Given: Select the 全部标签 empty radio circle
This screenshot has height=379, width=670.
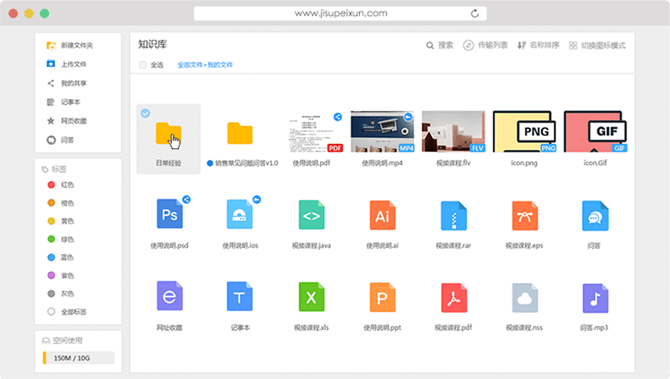Looking at the screenshot, I should point(51,311).
